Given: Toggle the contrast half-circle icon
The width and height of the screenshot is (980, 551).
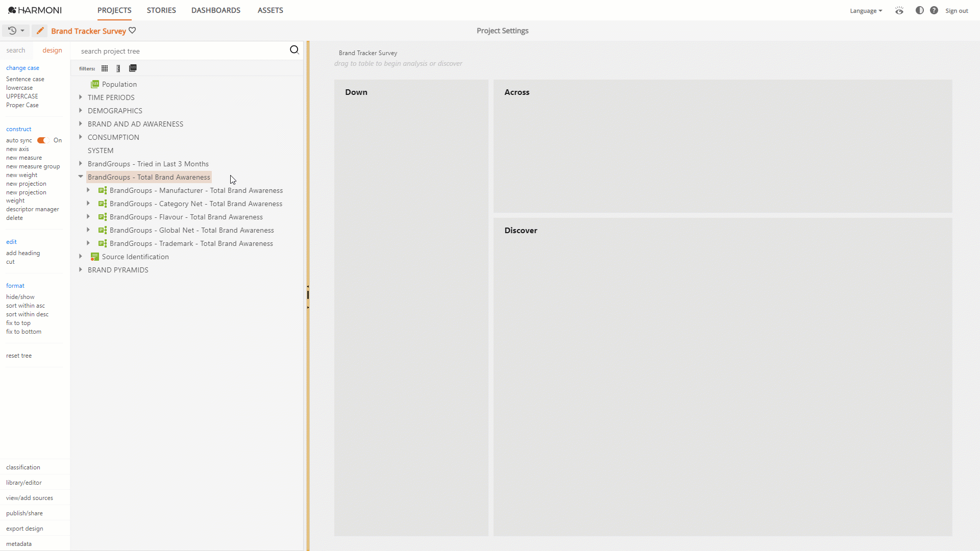Looking at the screenshot, I should click(920, 10).
